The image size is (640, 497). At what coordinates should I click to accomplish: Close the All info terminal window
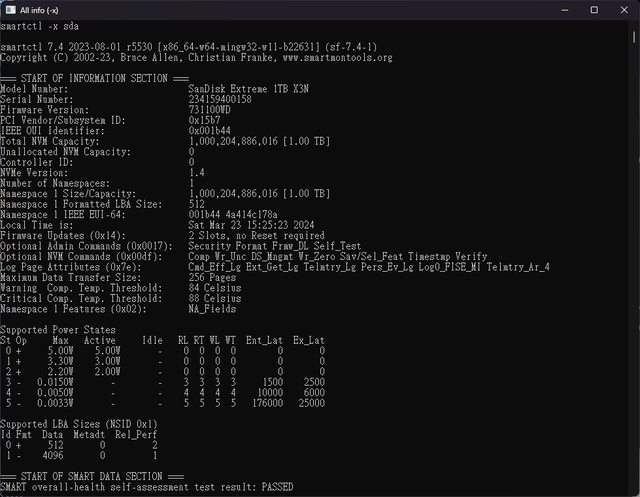coord(623,9)
